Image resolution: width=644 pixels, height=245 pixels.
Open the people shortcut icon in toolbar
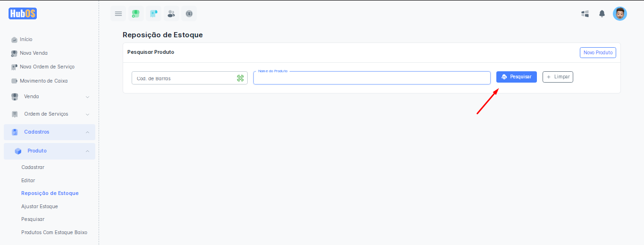click(x=171, y=14)
